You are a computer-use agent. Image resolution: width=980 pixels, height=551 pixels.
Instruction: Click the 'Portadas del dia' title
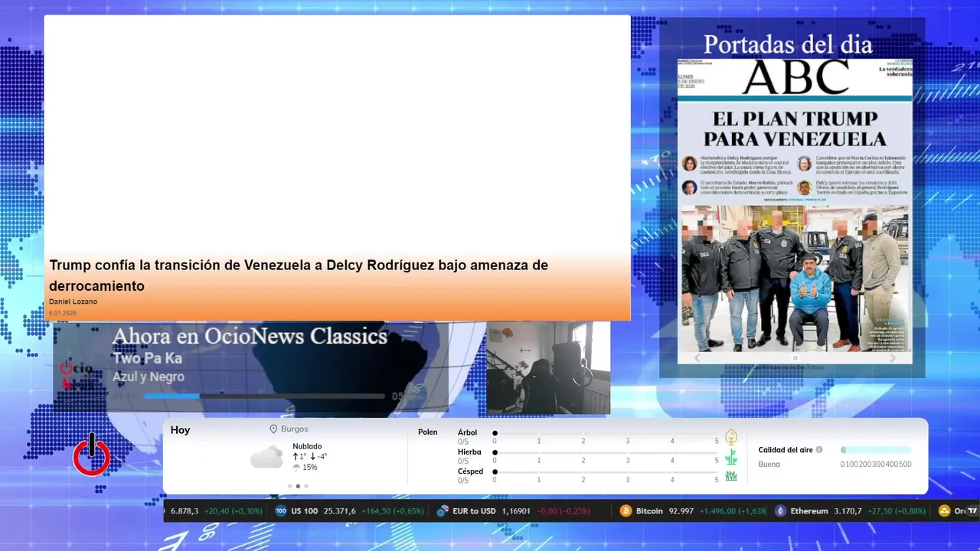pyautogui.click(x=788, y=44)
